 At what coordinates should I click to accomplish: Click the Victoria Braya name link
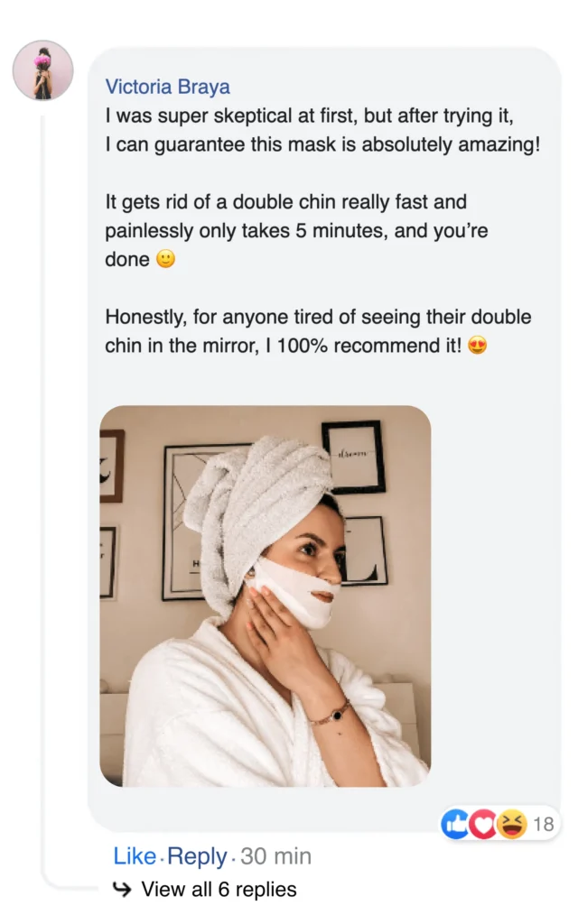pyautogui.click(x=167, y=87)
